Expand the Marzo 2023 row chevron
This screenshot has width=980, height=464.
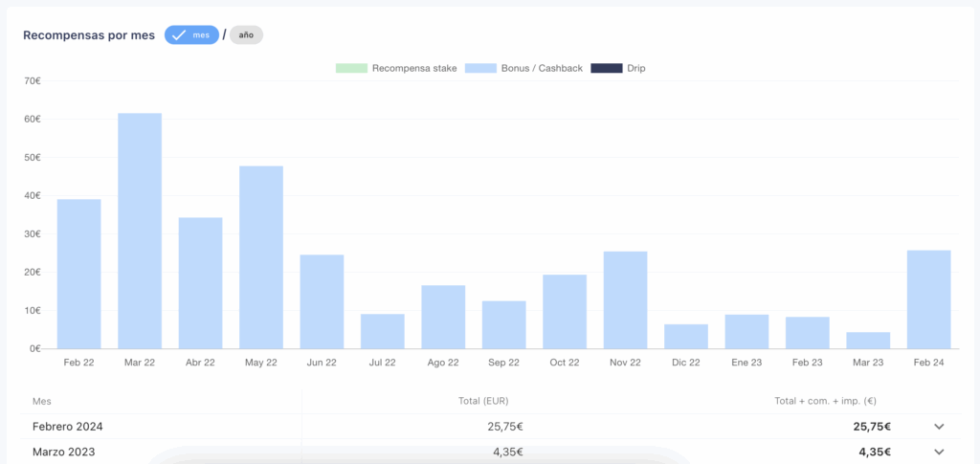939,452
